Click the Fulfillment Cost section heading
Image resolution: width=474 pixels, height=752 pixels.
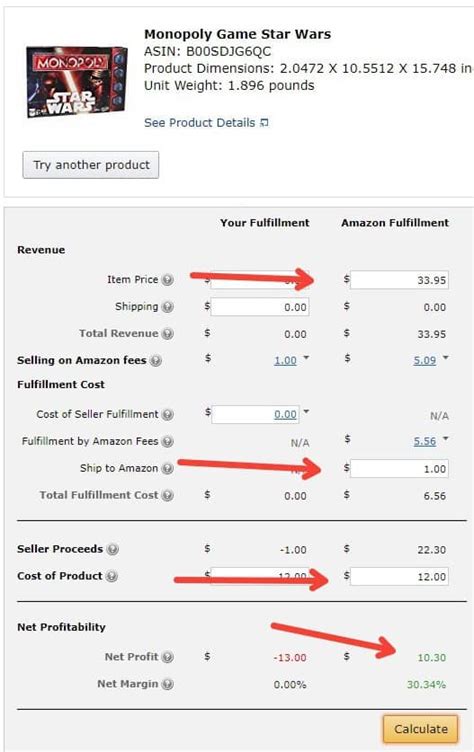(61, 385)
